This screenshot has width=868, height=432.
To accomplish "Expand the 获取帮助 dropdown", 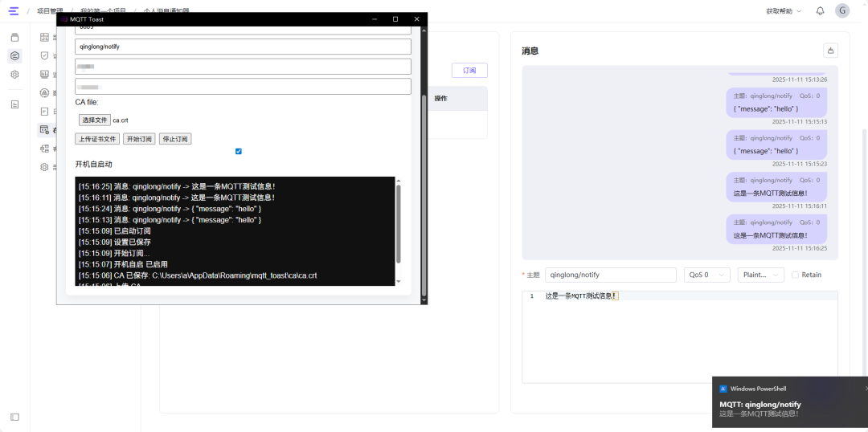I will coord(784,11).
